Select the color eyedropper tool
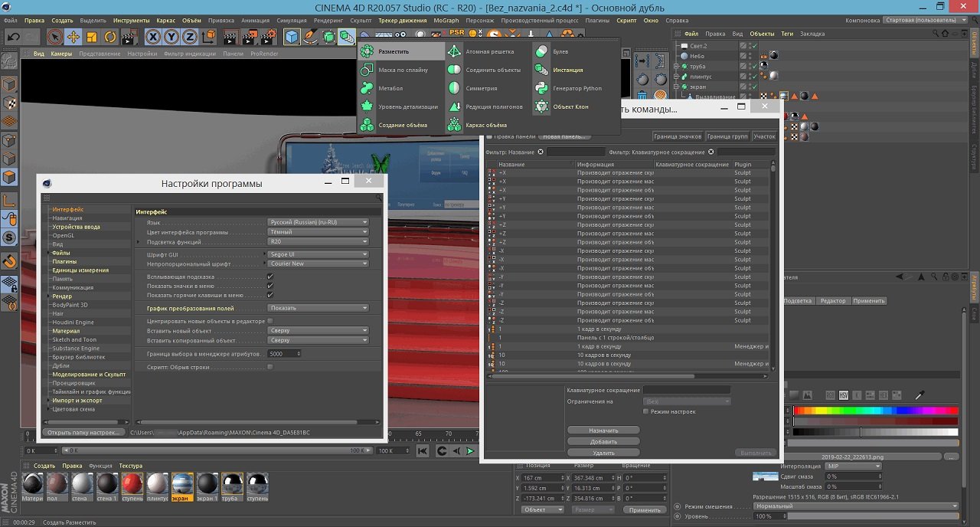 coord(920,394)
